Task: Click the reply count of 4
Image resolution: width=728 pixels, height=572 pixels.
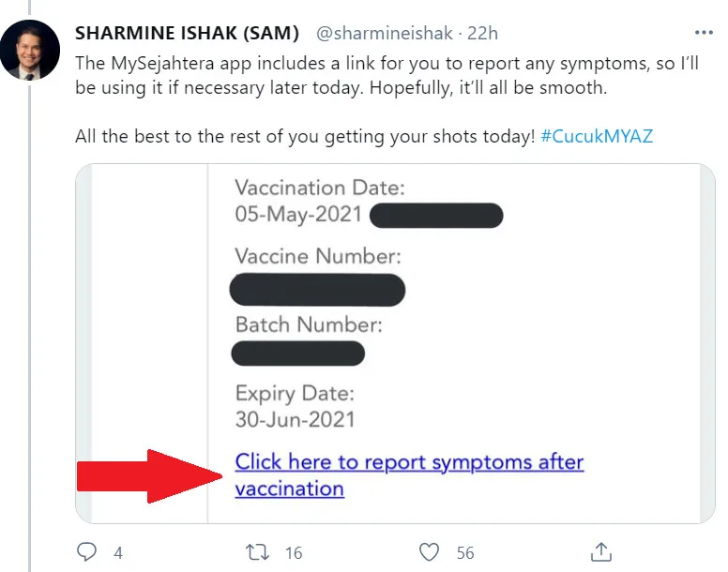Action: point(118,553)
